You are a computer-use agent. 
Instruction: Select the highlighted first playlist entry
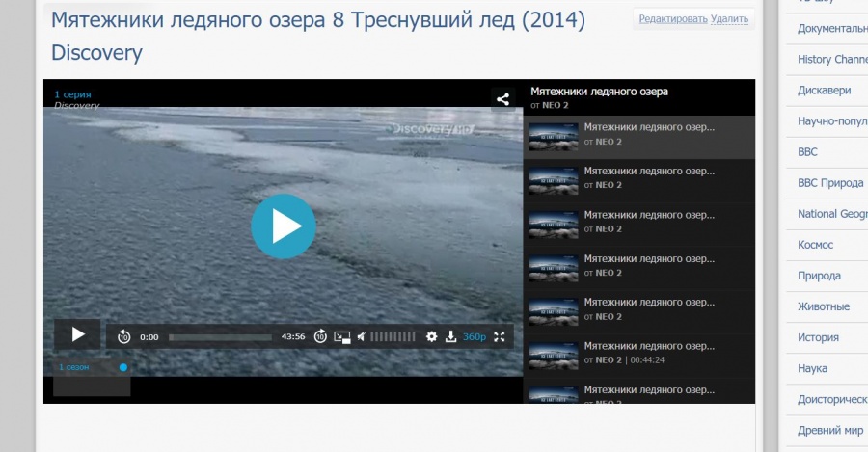639,137
